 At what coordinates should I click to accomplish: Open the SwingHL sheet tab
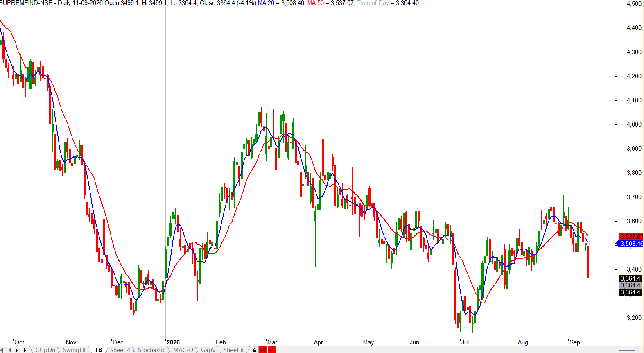[75, 350]
